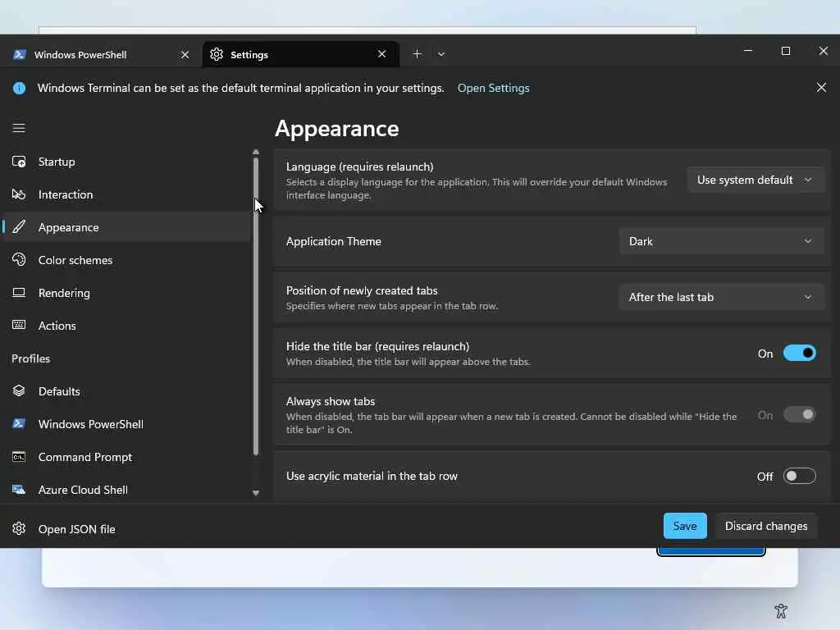Go to the Interaction settings page

tap(126, 194)
